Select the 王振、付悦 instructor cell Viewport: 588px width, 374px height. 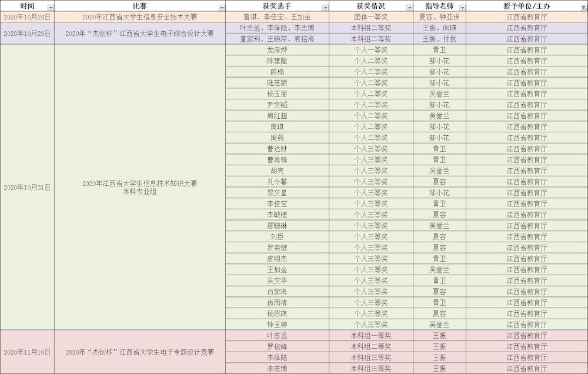[439, 39]
